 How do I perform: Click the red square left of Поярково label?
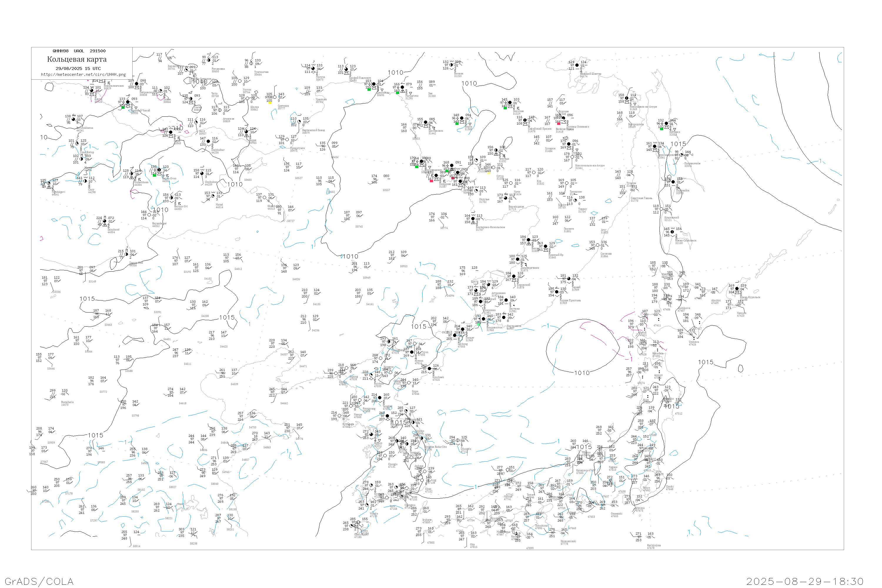coord(431,181)
